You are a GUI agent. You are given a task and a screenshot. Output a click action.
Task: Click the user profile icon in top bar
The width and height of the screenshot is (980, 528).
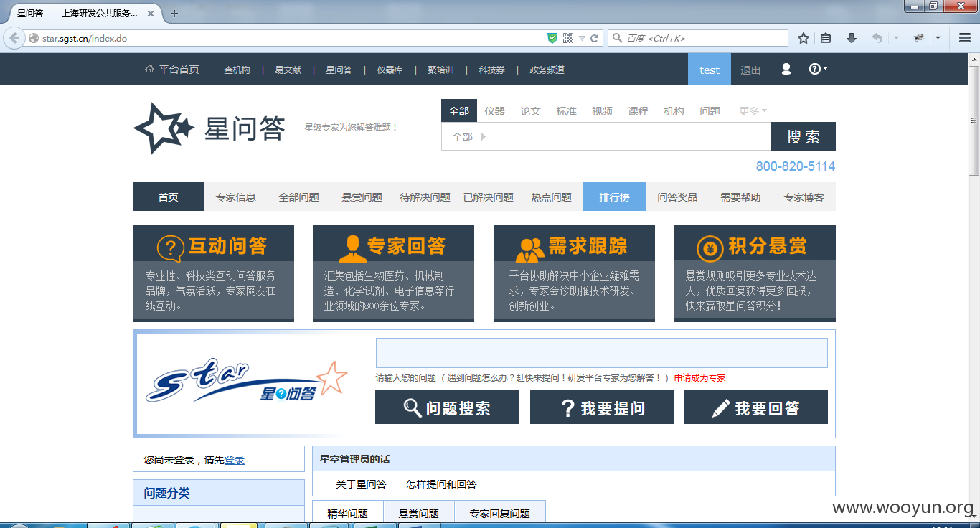(x=786, y=69)
